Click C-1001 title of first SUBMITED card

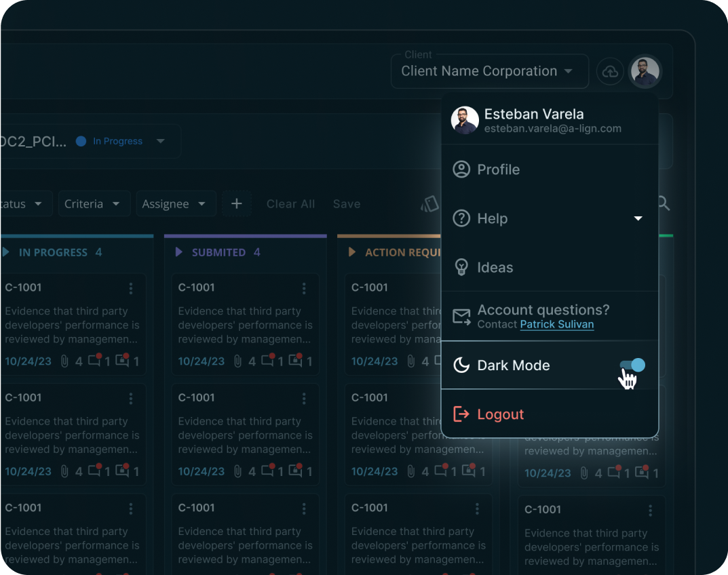click(196, 287)
